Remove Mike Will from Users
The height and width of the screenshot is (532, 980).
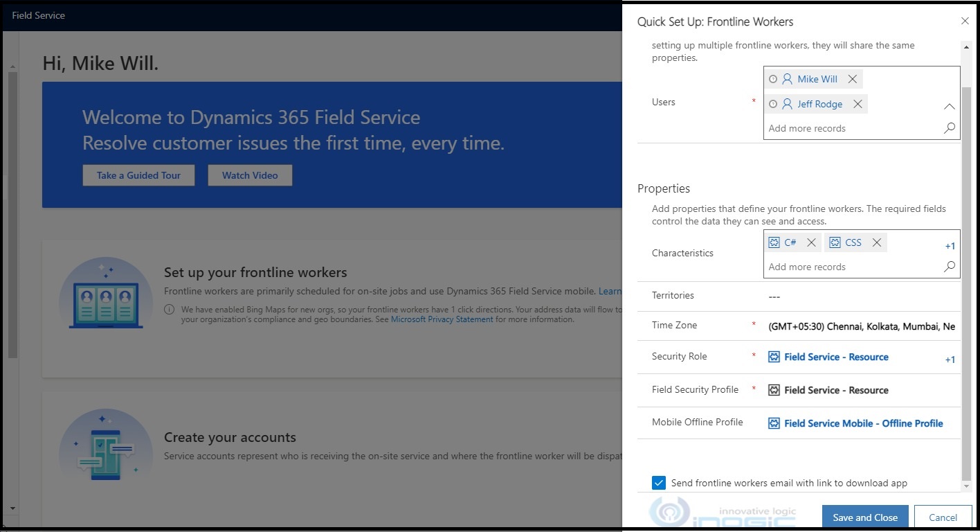click(x=853, y=79)
